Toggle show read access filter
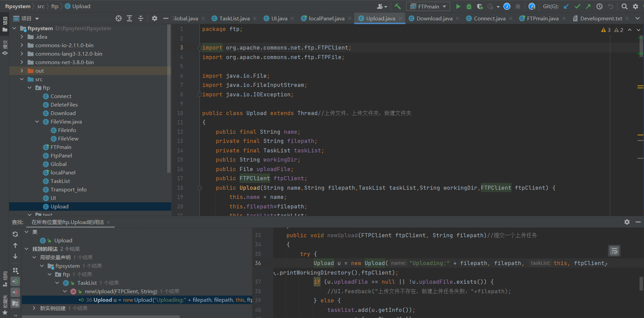This screenshot has height=318, width=644. tap(15, 281)
